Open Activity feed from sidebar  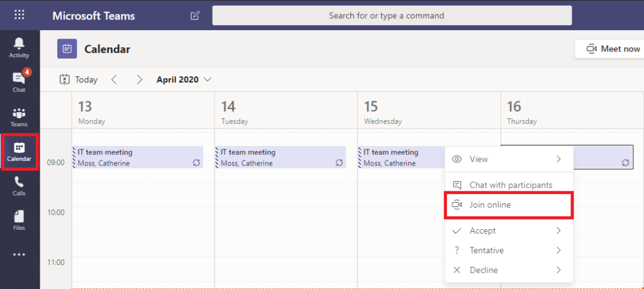coord(19,48)
